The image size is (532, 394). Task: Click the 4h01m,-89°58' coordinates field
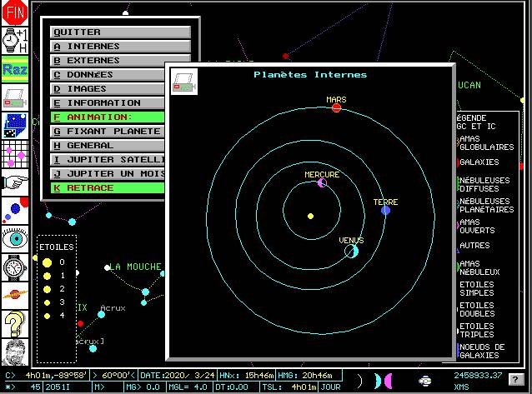click(x=48, y=376)
